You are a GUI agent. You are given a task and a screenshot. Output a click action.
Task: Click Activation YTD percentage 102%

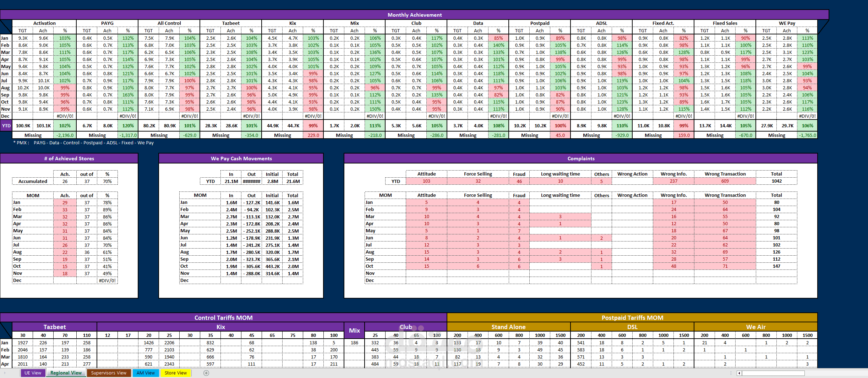[x=65, y=126]
